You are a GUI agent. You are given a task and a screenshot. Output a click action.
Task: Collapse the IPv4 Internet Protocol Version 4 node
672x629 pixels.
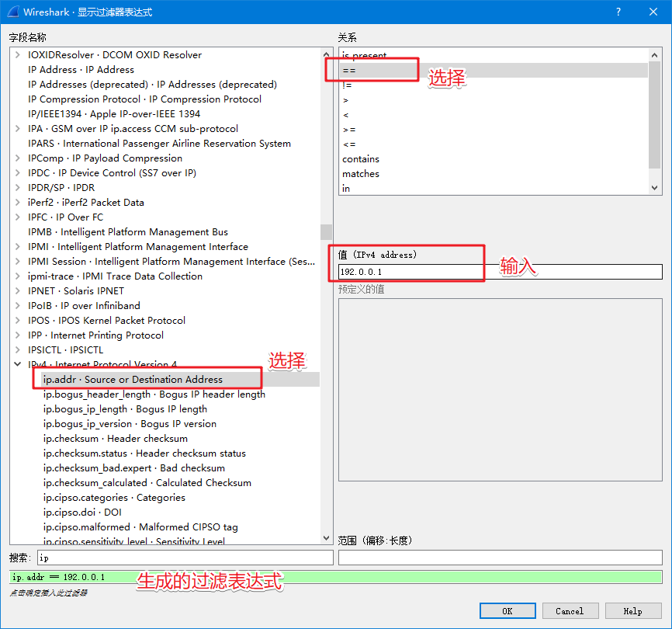[x=18, y=364]
